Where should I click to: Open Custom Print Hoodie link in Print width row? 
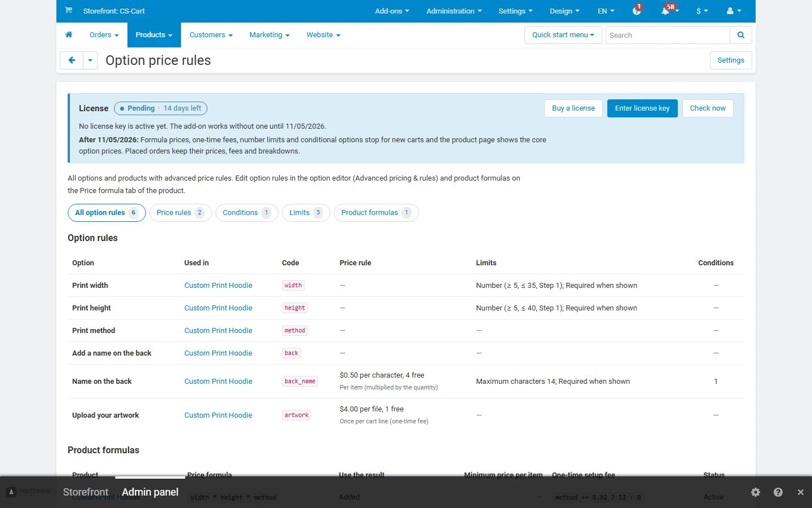pos(218,286)
